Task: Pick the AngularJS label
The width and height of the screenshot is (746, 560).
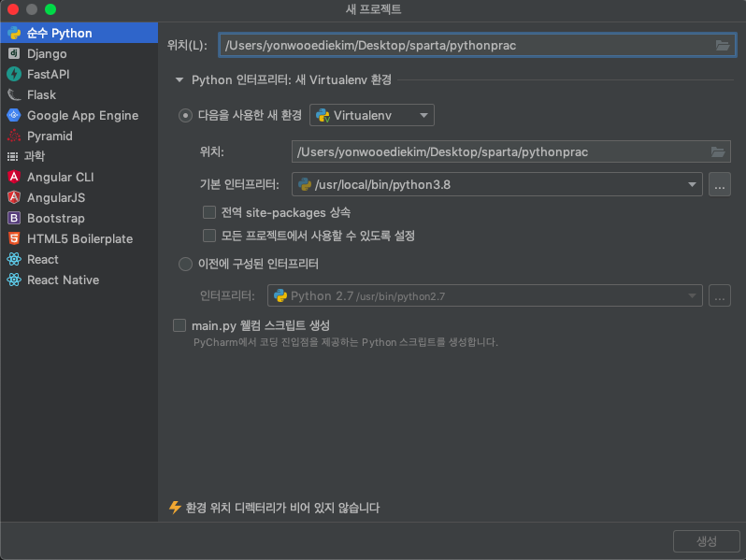Action: pyautogui.click(x=56, y=197)
